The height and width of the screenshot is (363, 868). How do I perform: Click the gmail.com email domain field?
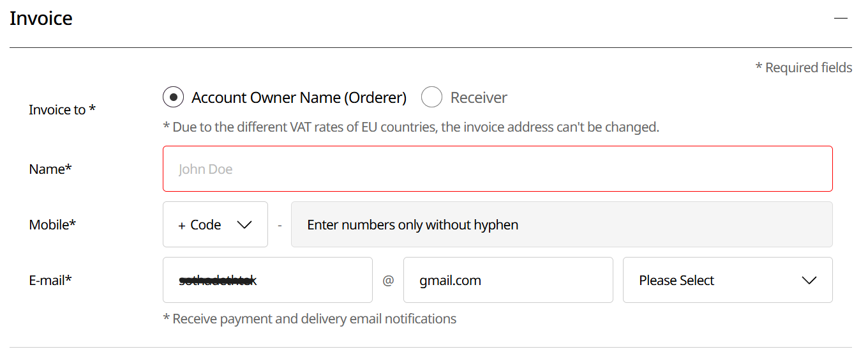point(508,280)
